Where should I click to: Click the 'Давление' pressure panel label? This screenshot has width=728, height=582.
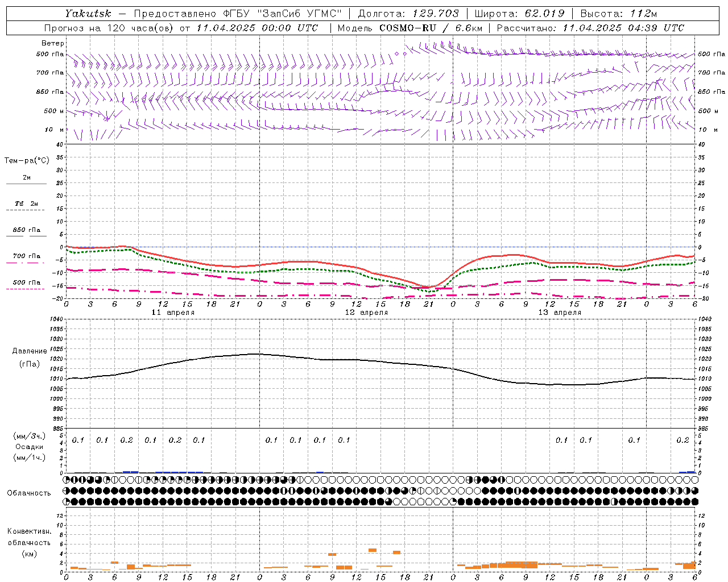pos(30,351)
